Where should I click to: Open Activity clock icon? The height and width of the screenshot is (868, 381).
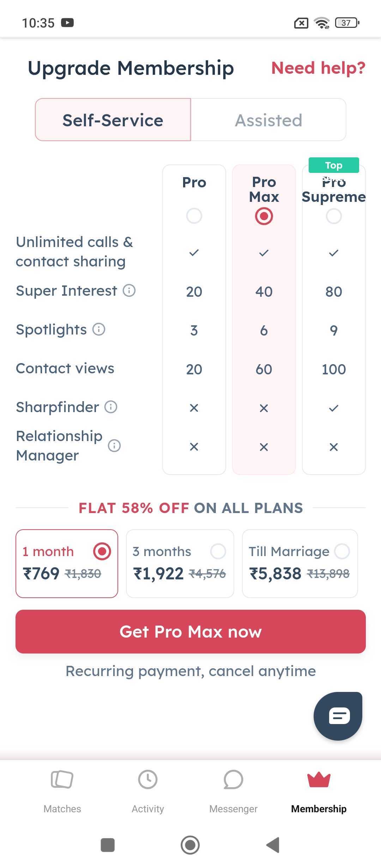(148, 779)
